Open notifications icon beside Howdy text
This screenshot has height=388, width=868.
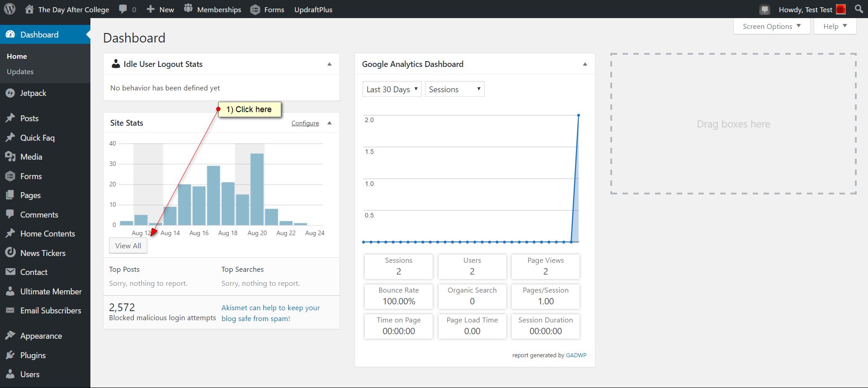coord(764,9)
